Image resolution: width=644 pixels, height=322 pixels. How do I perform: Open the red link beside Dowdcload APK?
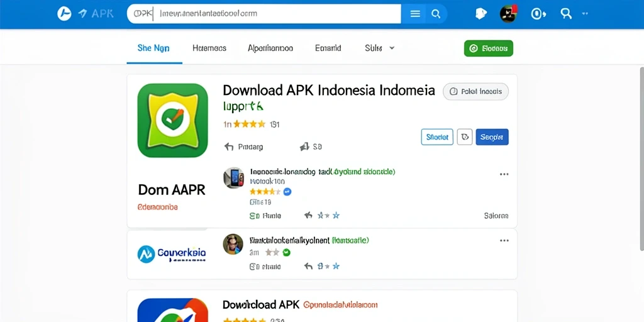point(340,305)
